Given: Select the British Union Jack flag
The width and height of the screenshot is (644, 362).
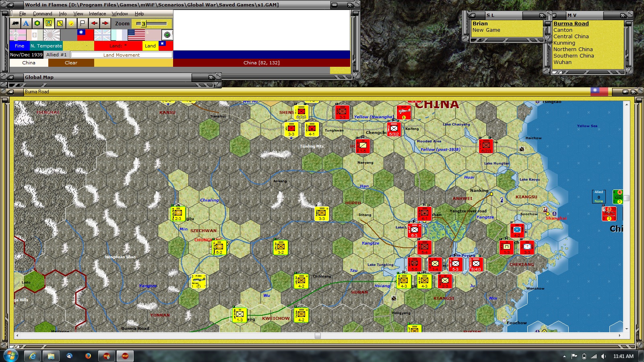Looking at the screenshot, I should pos(102,35).
